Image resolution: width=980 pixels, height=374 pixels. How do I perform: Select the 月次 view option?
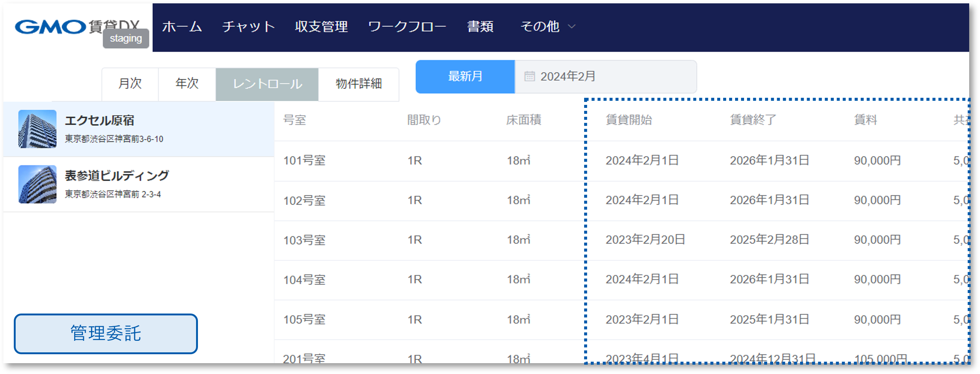pyautogui.click(x=130, y=84)
